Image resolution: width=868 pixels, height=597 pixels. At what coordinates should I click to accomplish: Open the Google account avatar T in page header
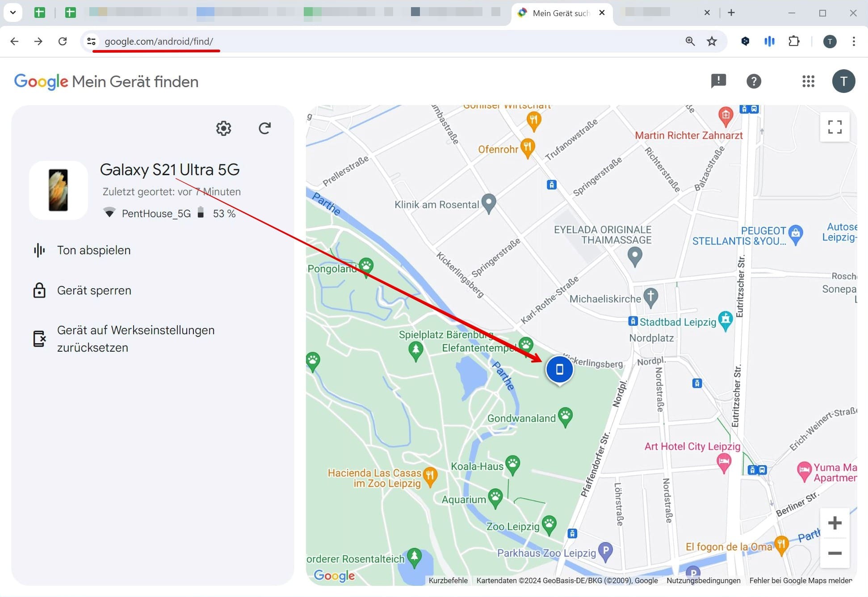[x=843, y=81]
